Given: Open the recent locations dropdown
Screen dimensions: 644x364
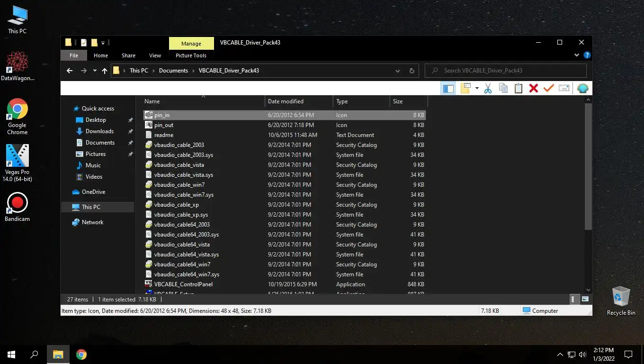Looking at the screenshot, I should pos(95,71).
